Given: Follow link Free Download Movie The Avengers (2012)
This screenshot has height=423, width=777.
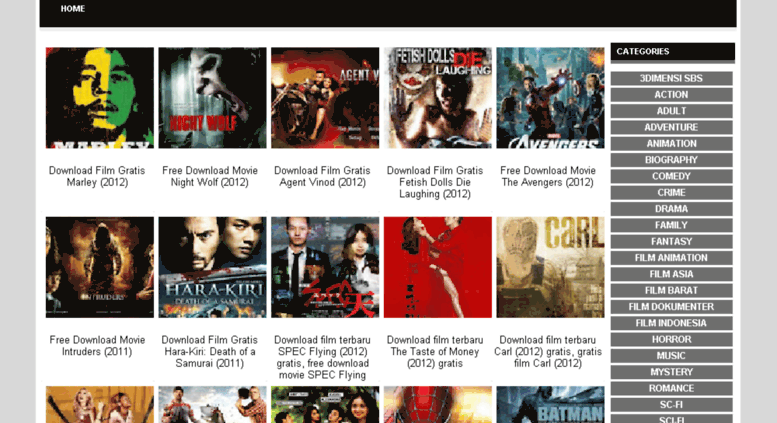Looking at the screenshot, I should 548,176.
